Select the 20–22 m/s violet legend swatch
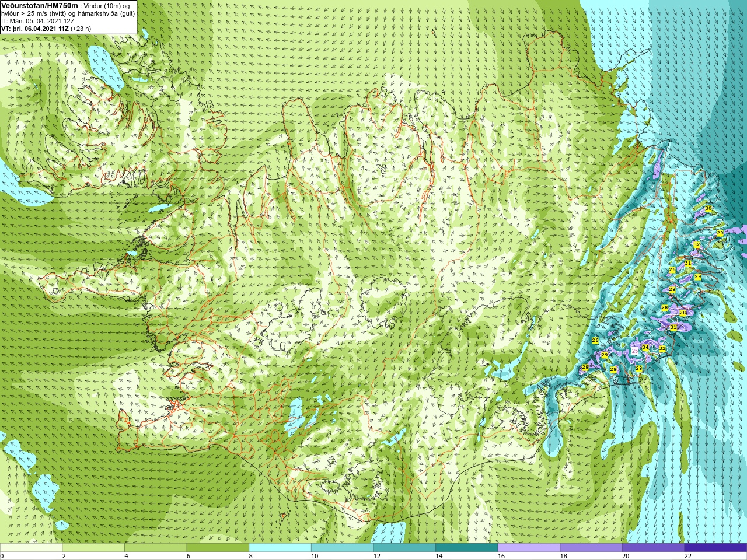The image size is (747, 560). click(x=654, y=548)
